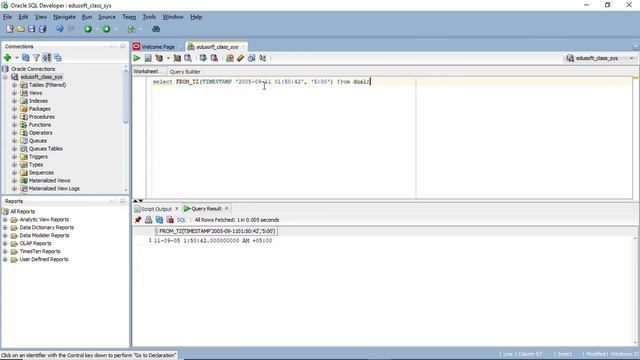
Task: Click the binoculars Find DB Object icon
Action: (x=156, y=29)
